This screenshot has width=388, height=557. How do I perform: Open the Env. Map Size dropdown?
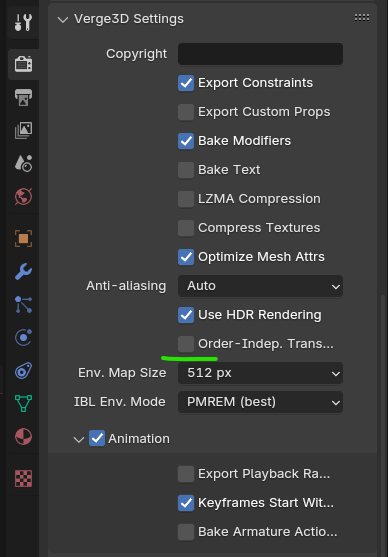[260, 373]
